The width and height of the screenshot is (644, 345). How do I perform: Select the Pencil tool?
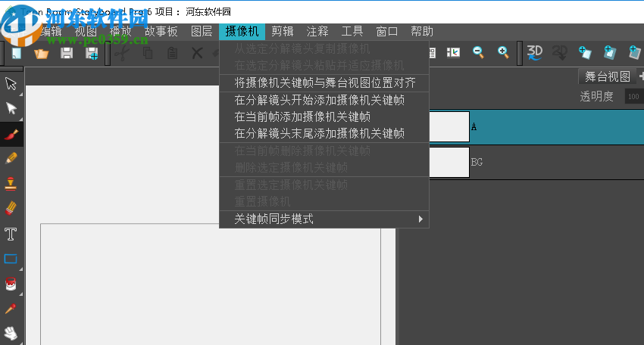tap(11, 158)
